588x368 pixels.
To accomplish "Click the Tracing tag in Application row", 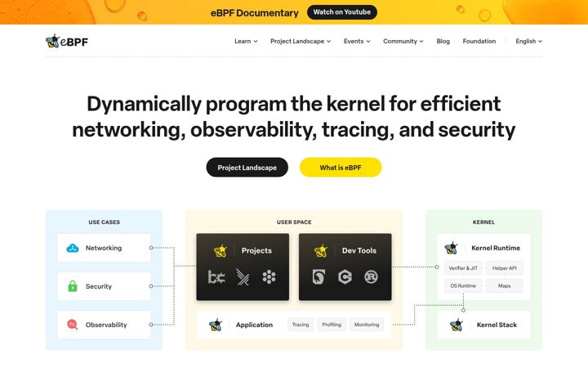I will 301,325.
